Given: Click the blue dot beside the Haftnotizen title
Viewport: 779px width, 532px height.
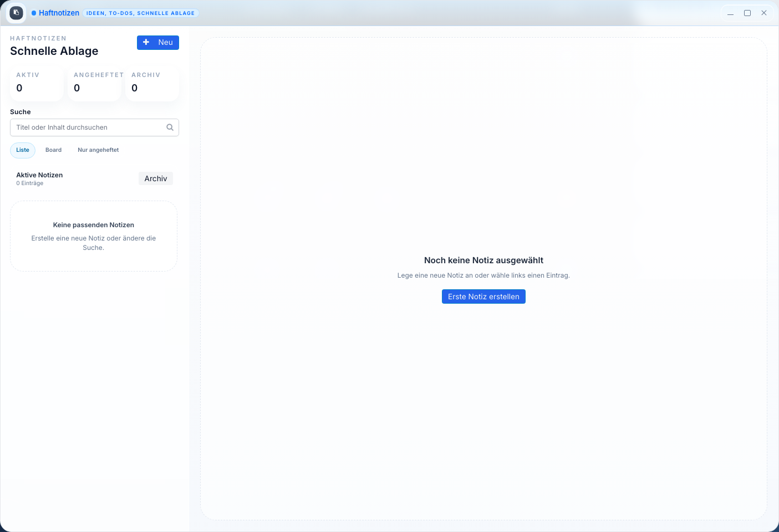Looking at the screenshot, I should [34, 13].
